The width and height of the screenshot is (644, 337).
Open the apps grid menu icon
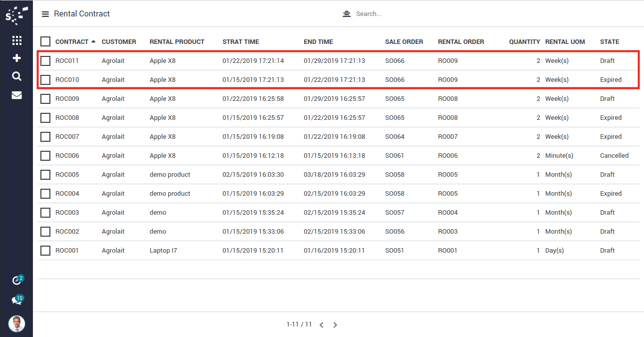click(x=16, y=41)
